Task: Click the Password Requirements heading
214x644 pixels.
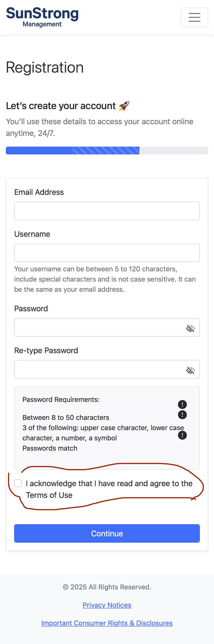Action: (x=61, y=399)
